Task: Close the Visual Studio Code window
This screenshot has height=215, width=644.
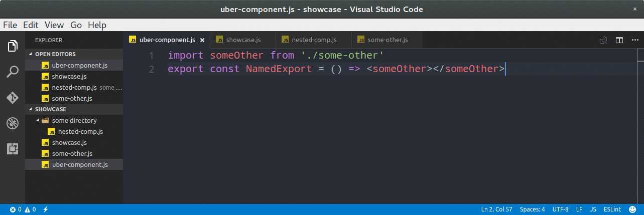Action: tap(634, 9)
